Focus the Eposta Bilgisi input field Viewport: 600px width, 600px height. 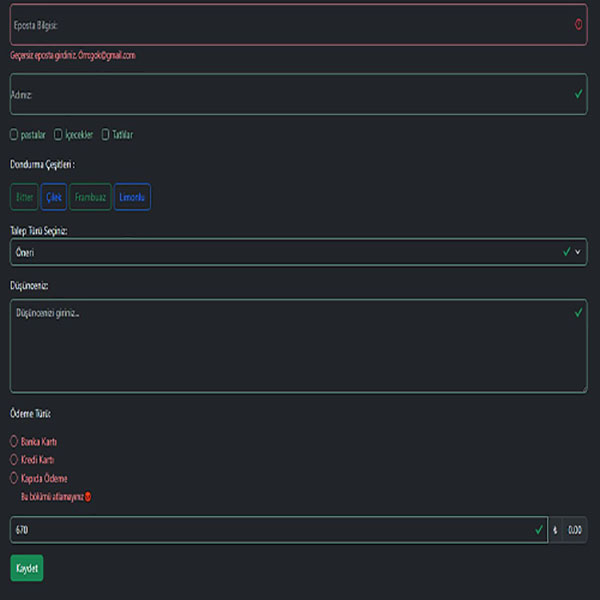click(x=290, y=24)
